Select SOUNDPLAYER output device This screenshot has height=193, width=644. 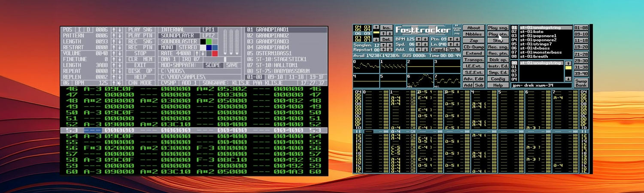pos(179,36)
